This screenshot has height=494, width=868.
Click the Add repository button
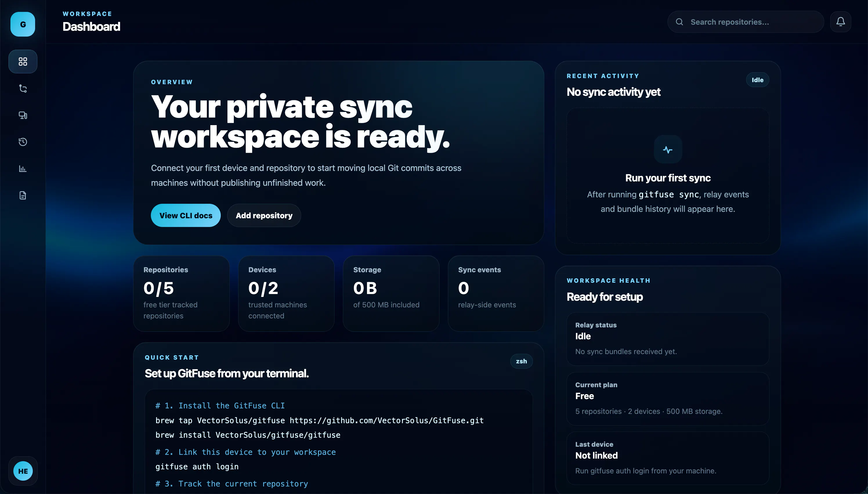point(264,215)
